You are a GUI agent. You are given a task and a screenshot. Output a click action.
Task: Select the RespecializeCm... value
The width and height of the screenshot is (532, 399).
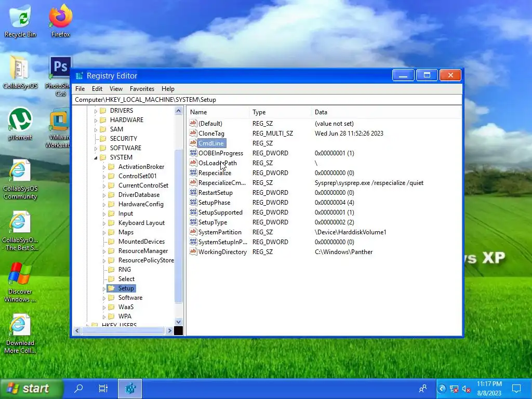[222, 182]
